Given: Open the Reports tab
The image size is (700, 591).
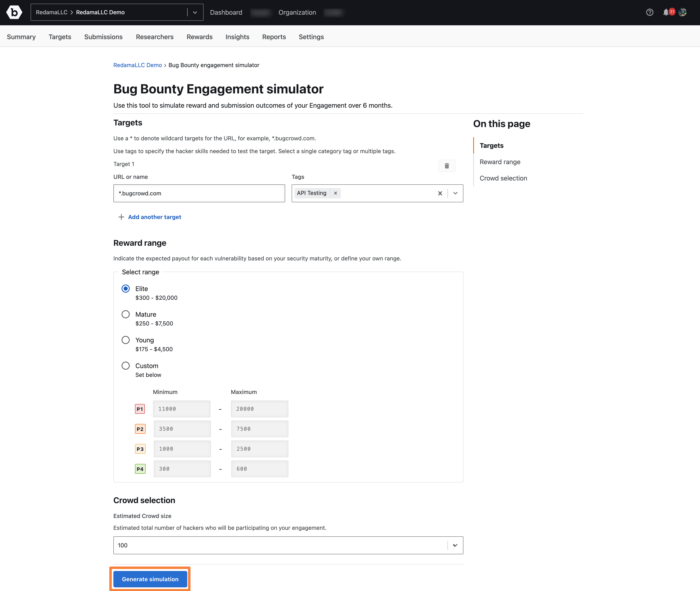Looking at the screenshot, I should click(274, 37).
